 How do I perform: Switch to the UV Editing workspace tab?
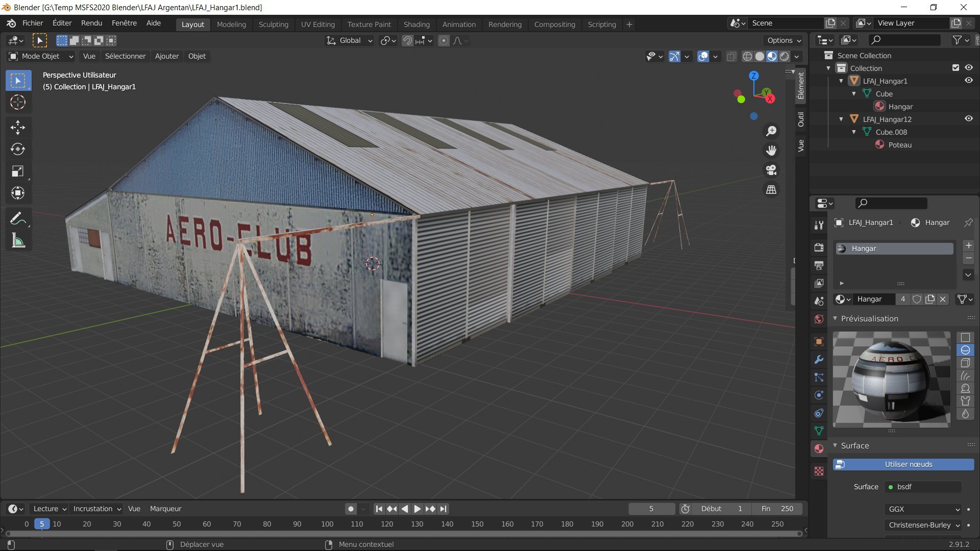(317, 24)
